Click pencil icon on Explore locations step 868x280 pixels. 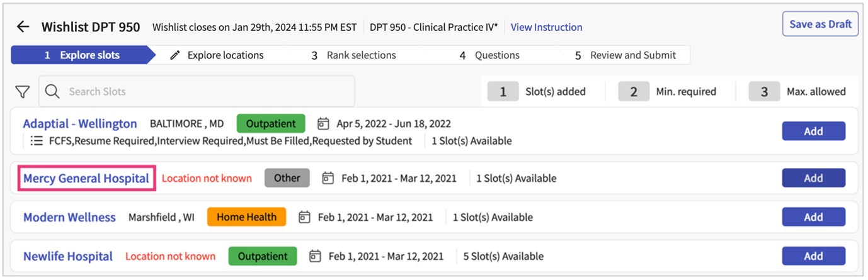pyautogui.click(x=175, y=55)
